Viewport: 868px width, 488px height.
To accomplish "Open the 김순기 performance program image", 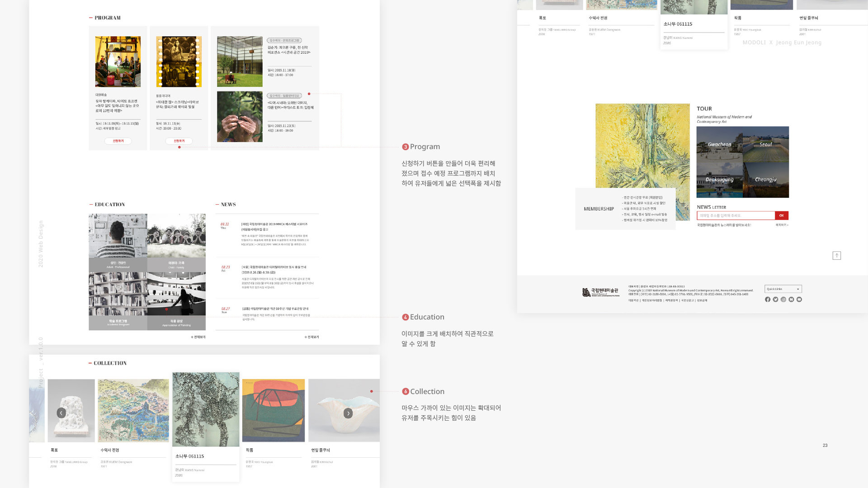I will [x=240, y=61].
